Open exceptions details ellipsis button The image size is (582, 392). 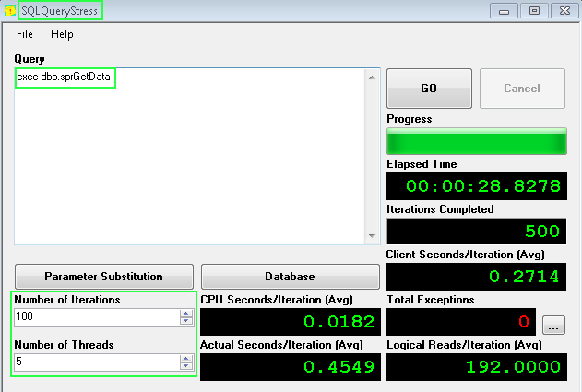point(553,326)
